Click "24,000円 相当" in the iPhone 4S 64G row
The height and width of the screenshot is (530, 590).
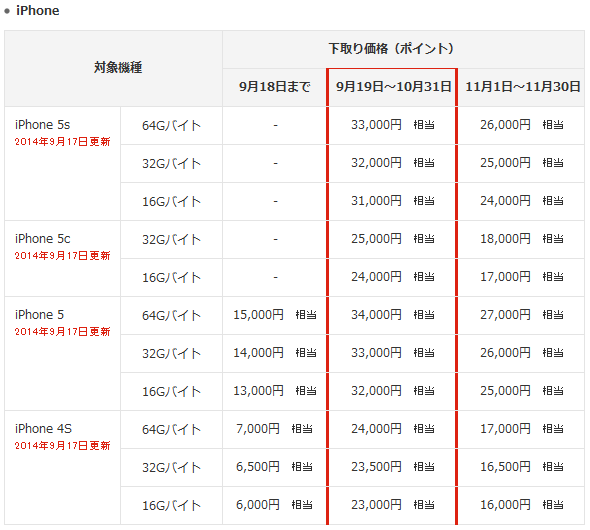click(393, 428)
